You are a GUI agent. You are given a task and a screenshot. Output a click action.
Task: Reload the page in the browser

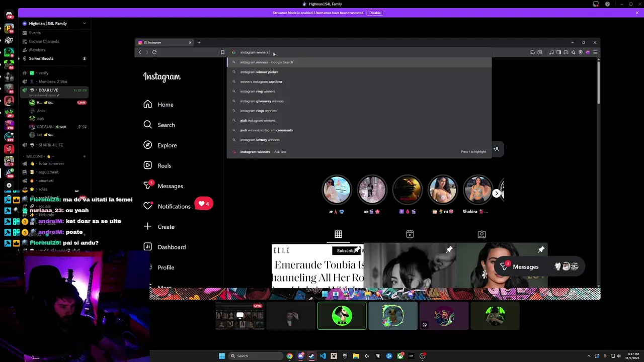tap(154, 52)
